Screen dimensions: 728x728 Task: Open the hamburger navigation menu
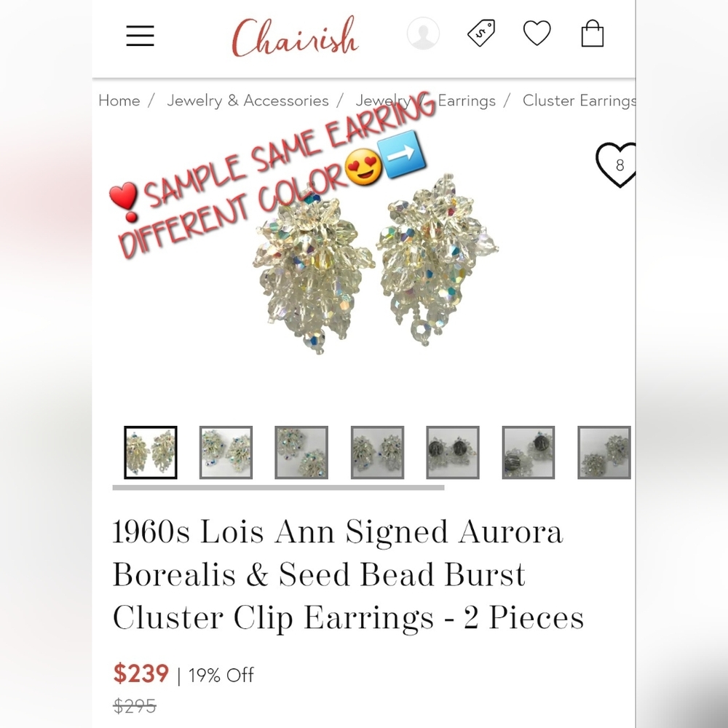click(x=140, y=36)
